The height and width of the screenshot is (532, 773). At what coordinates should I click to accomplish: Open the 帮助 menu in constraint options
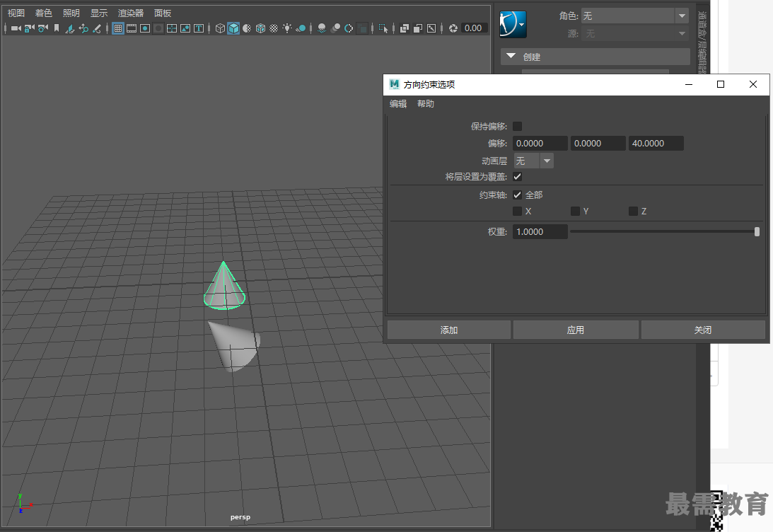(426, 103)
